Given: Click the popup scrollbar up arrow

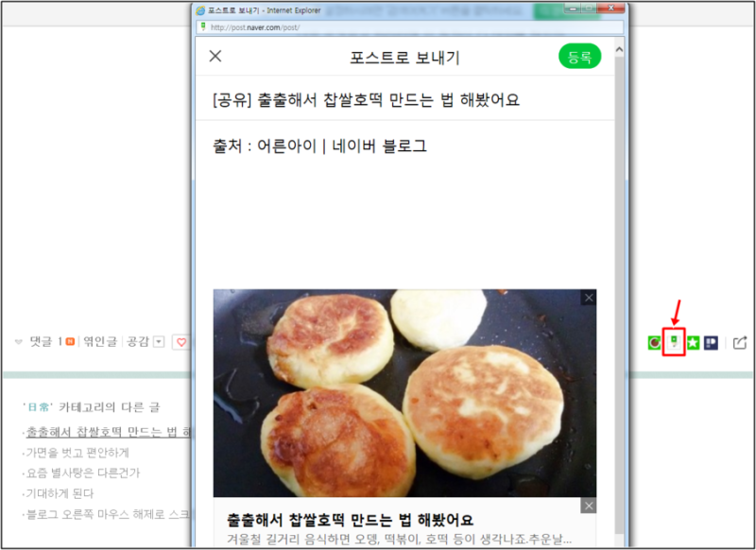Looking at the screenshot, I should tap(620, 49).
